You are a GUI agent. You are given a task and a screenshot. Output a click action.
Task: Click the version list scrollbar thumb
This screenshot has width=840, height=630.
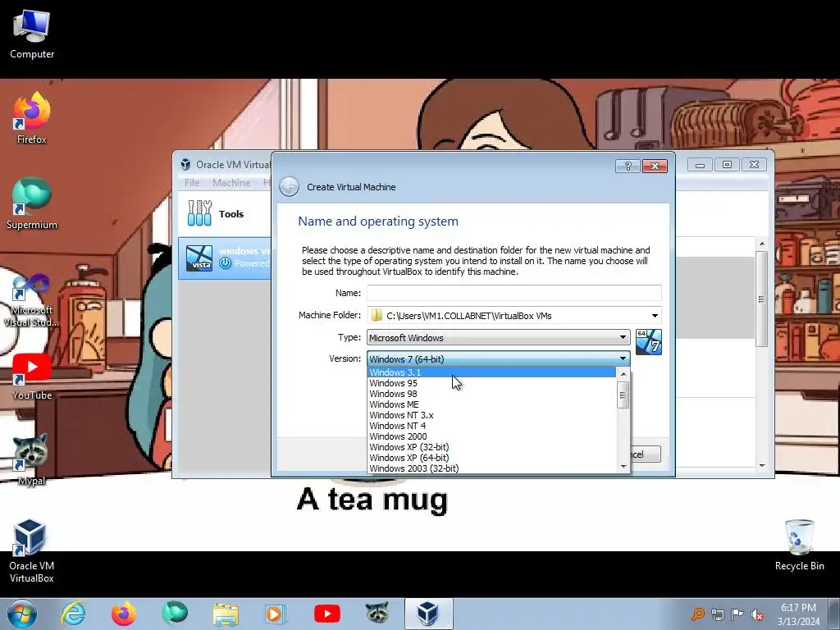pyautogui.click(x=623, y=395)
